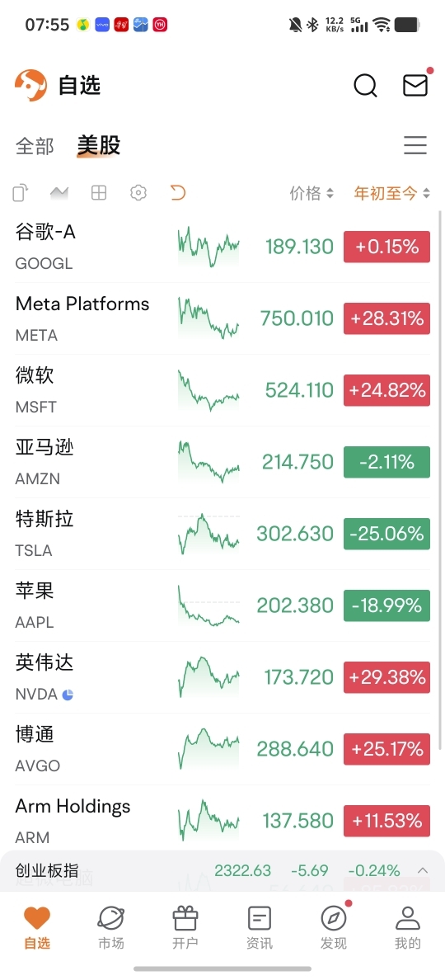This screenshot has height=980, width=445.
Task: Open the hamburger list menu
Action: (x=415, y=145)
